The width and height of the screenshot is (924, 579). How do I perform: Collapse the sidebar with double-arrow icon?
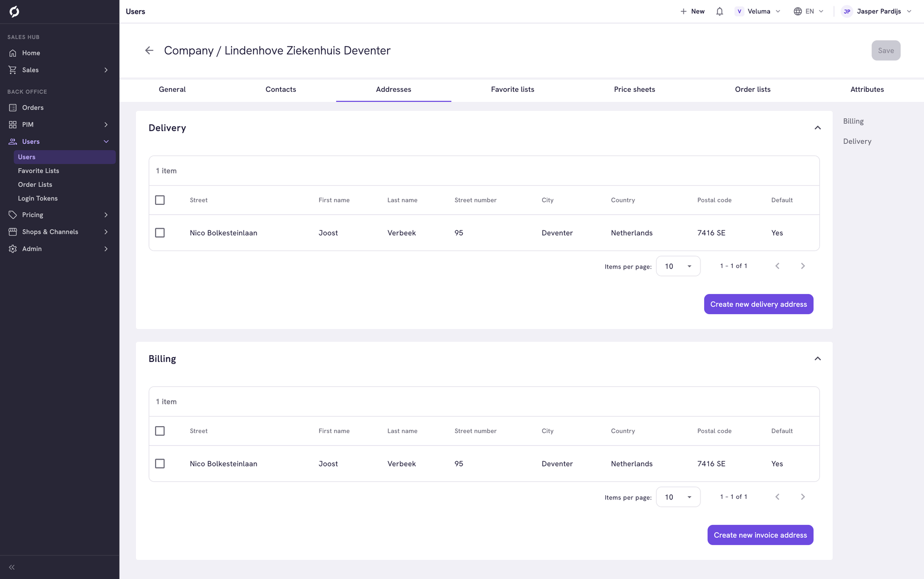(12, 567)
